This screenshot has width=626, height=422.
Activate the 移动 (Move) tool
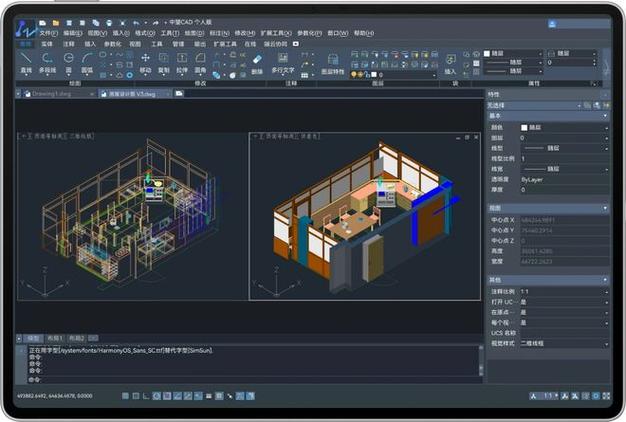tap(145, 63)
